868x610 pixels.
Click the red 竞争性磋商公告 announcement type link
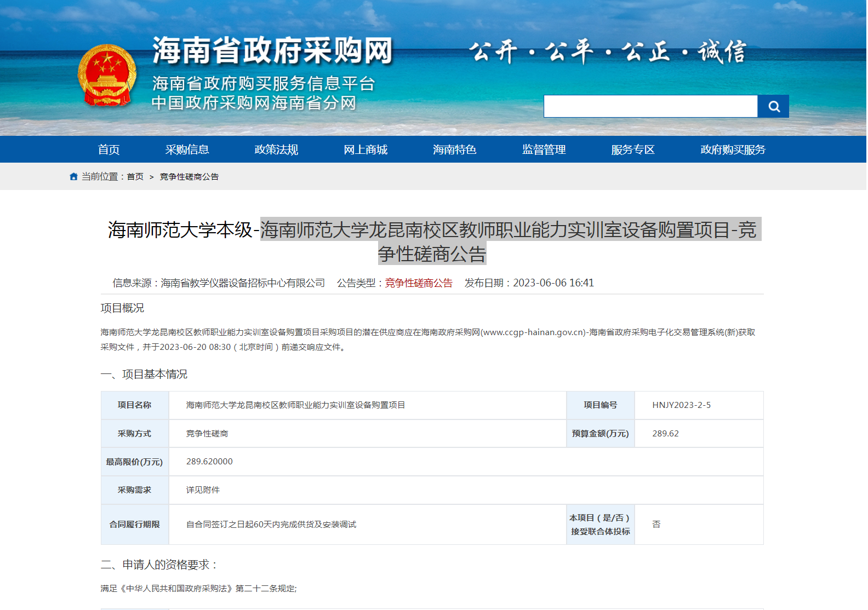419,283
